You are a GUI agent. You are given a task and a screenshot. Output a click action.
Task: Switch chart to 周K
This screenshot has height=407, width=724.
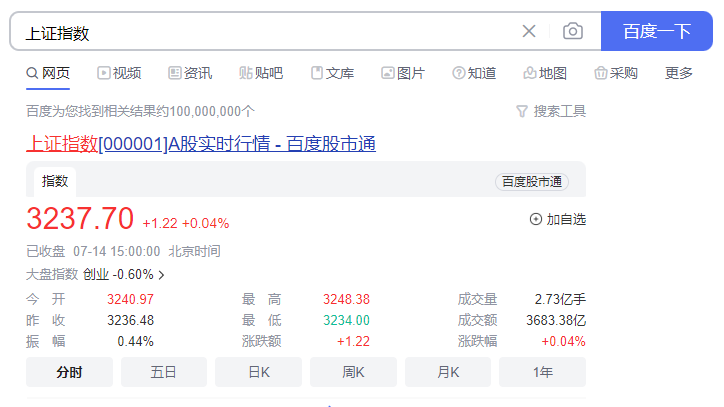coord(353,372)
